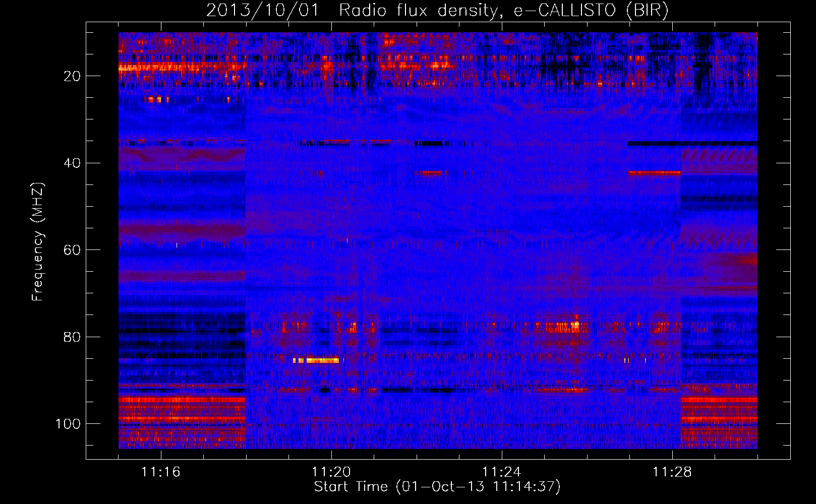Screen dimensions: 816x504
Task: Click the 'Frequency (MHZ)' y-axis label
Action: point(38,242)
